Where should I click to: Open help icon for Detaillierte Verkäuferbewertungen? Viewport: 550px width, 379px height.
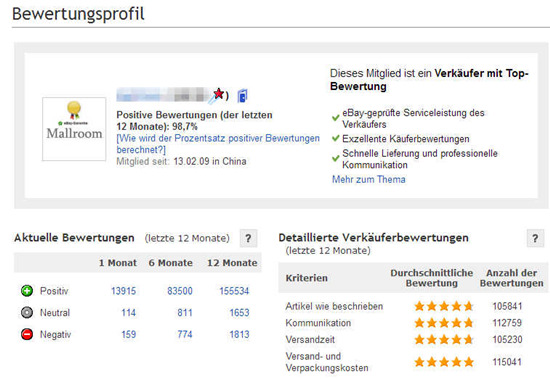coord(535,238)
